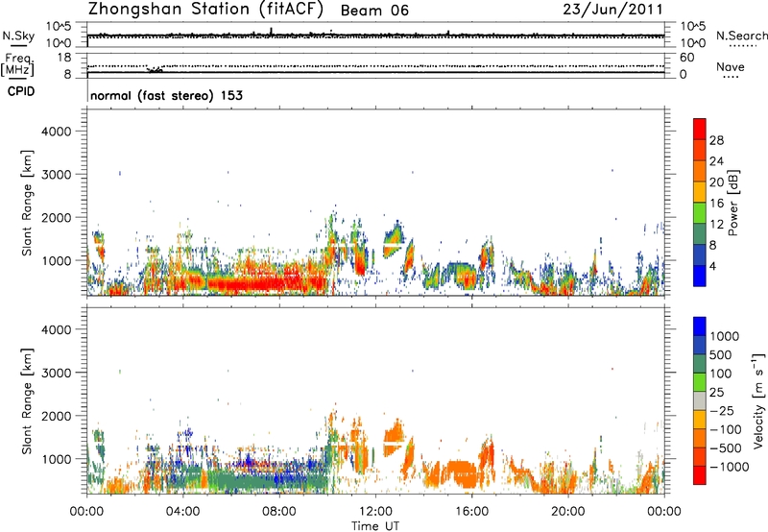Click the 'N.Search' legend label
768x532 pixels.
click(x=742, y=36)
